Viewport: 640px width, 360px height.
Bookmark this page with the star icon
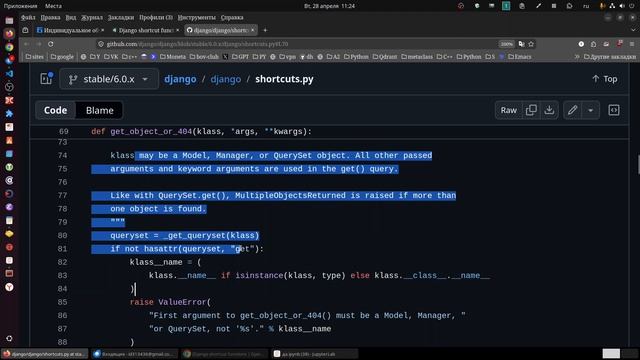531,44
